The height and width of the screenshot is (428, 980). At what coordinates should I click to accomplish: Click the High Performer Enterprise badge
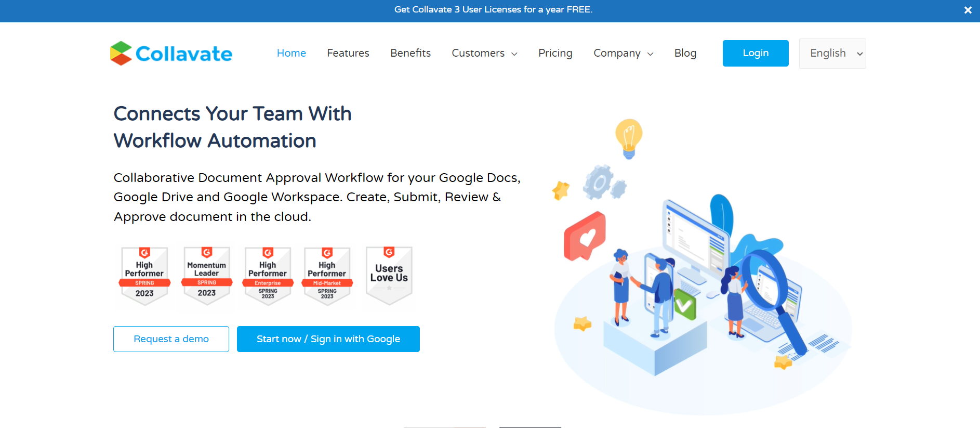tap(268, 276)
